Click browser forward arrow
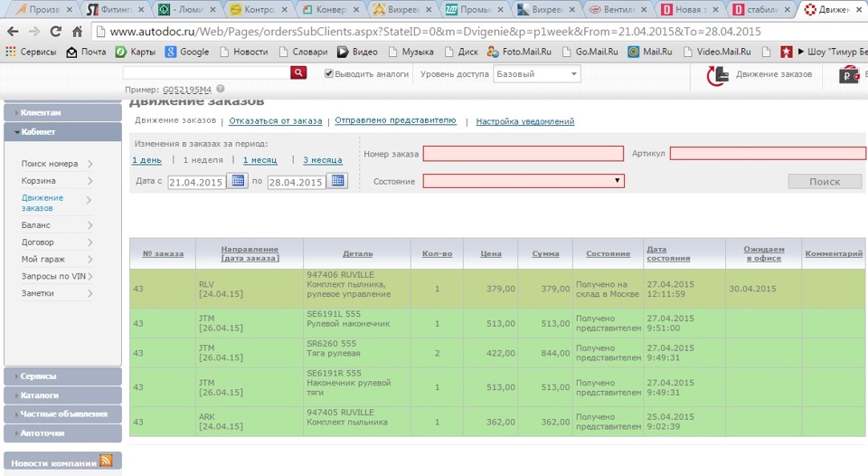This screenshot has width=868, height=476. point(33,32)
